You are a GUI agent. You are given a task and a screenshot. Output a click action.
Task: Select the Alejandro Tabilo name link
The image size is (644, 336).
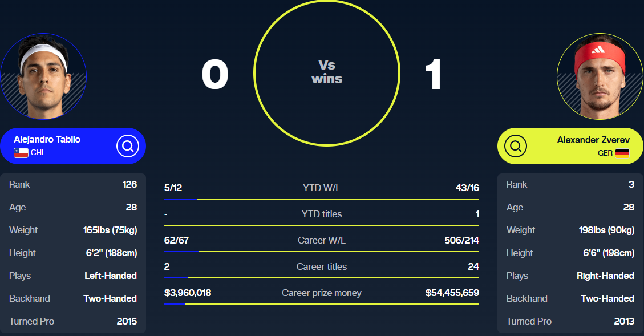[x=47, y=140]
